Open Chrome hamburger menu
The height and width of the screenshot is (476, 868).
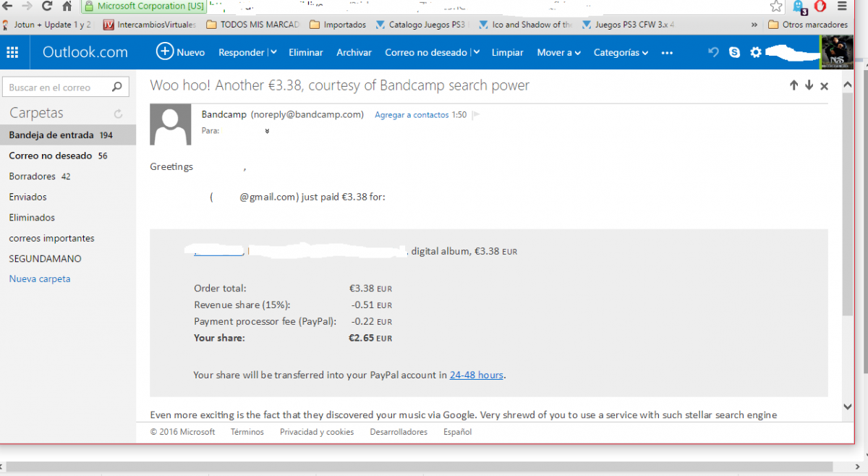point(841,7)
